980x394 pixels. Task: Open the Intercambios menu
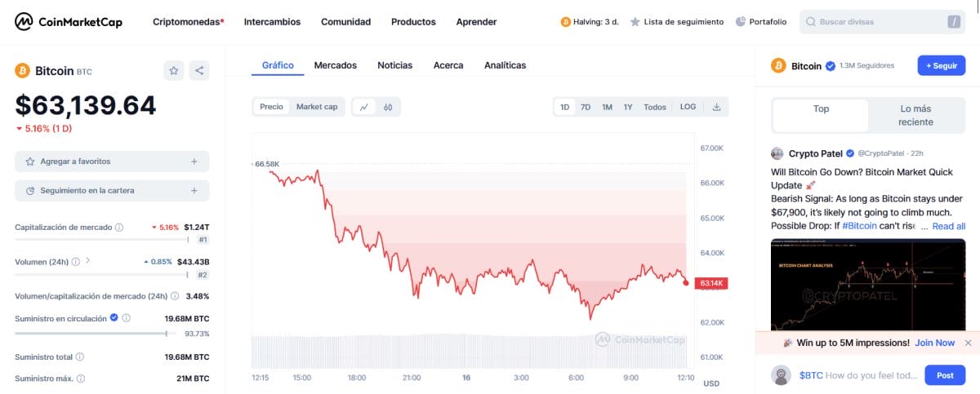tap(272, 22)
